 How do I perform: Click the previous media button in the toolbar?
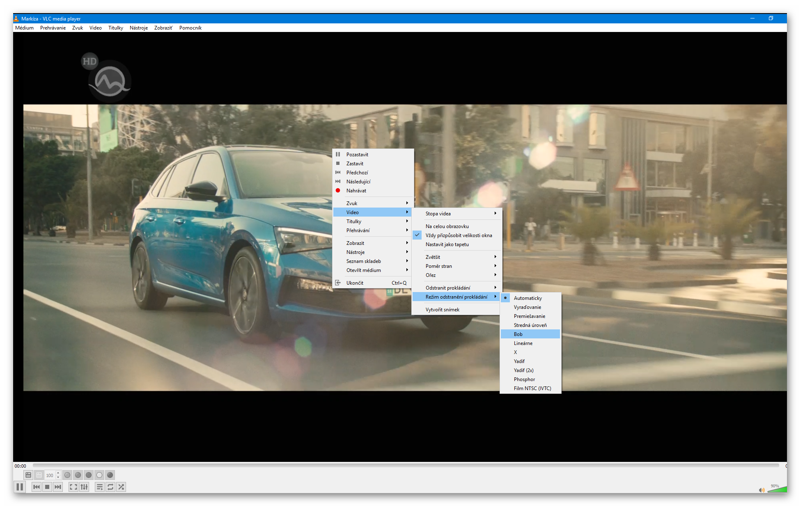click(x=37, y=487)
